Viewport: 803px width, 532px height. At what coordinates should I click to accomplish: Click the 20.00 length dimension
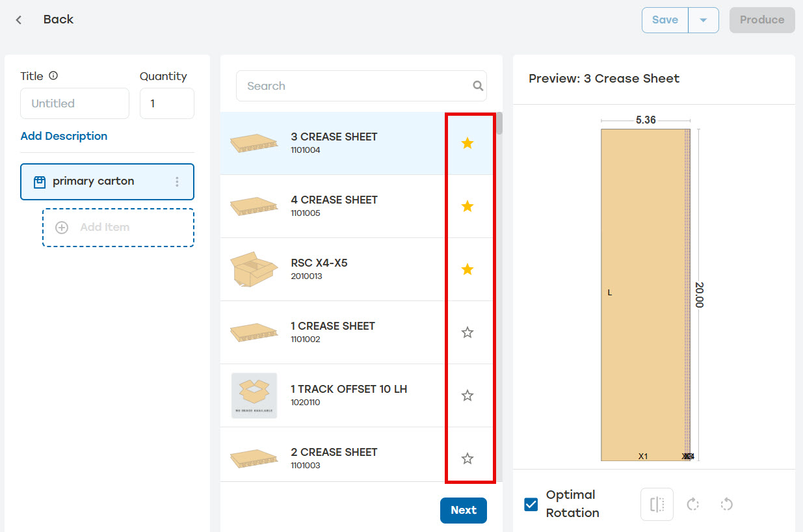pyautogui.click(x=699, y=295)
